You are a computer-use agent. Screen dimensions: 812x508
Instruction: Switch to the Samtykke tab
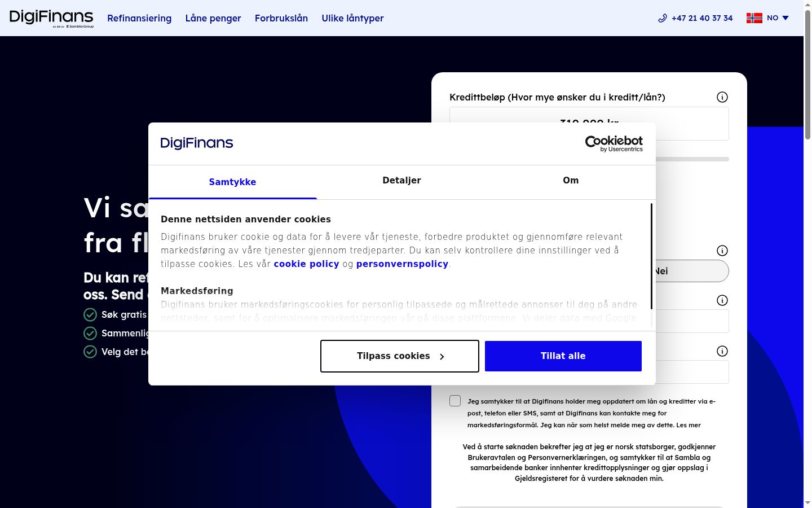tap(232, 182)
